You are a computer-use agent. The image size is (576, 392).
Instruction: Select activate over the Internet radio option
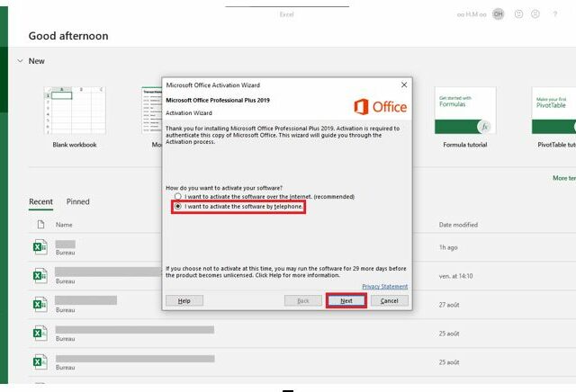click(178, 196)
